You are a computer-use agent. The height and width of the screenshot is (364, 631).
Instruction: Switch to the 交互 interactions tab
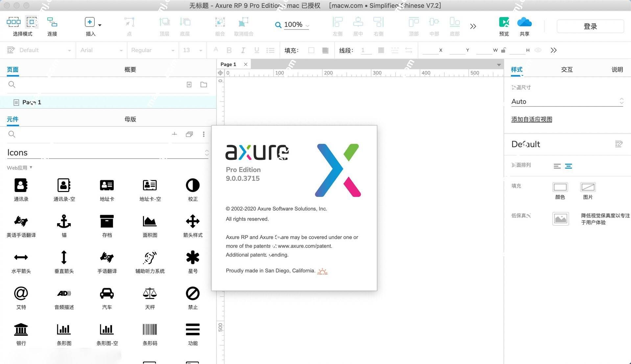tap(567, 70)
